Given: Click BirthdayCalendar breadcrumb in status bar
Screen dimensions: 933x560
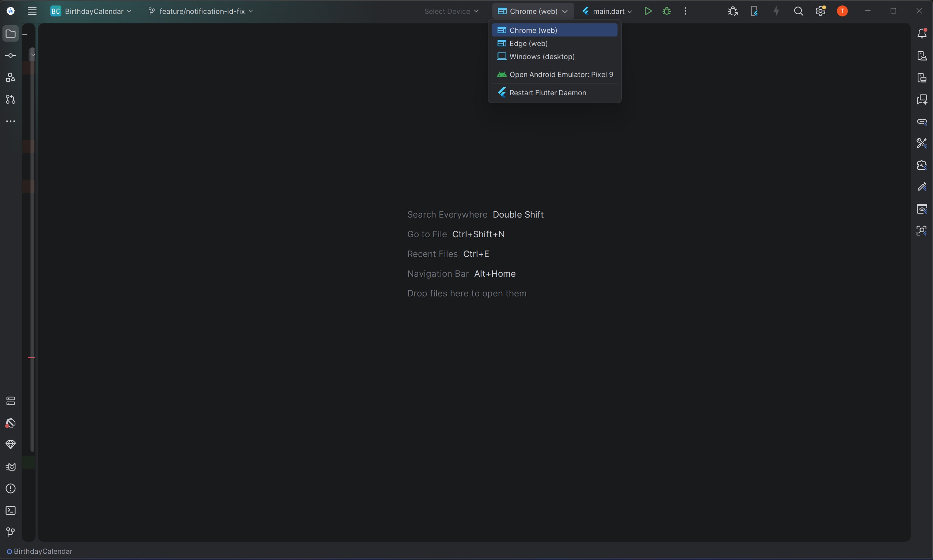Looking at the screenshot, I should click(40, 551).
